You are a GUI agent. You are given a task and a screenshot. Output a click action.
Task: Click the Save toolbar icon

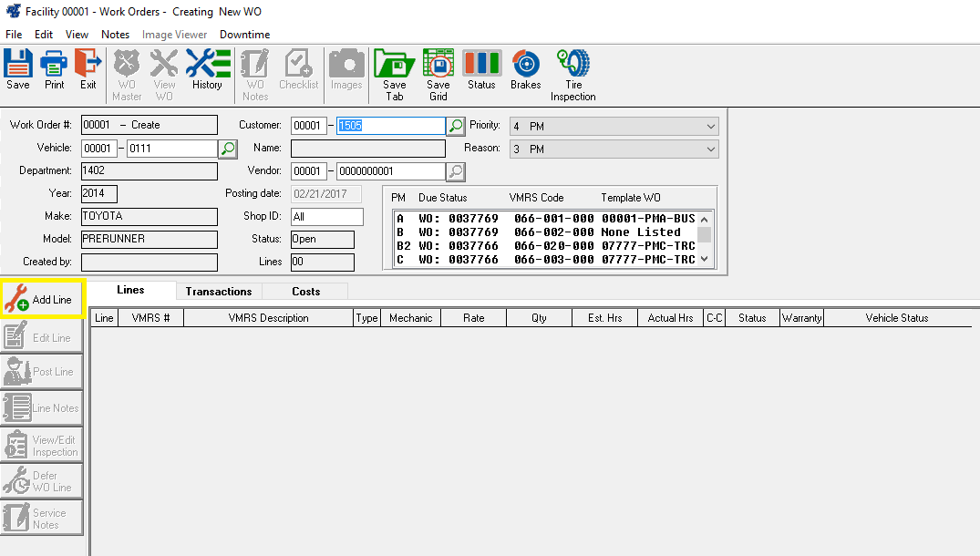point(18,70)
